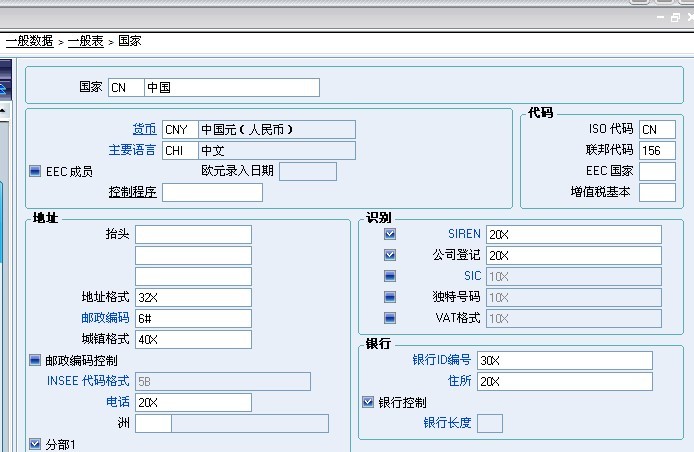Toggle the EEC 成员 checkbox
694x452 pixels.
tap(35, 172)
